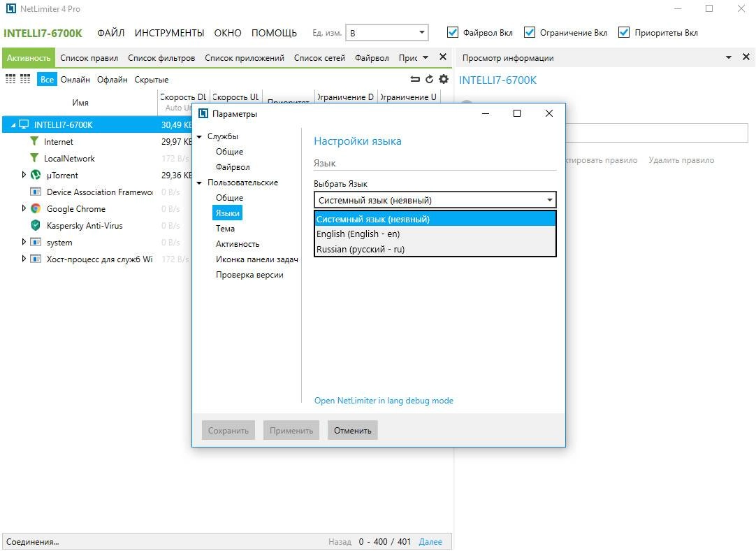The height and width of the screenshot is (551, 756).
Task: Open the info panel options dropdown arrow
Action: click(729, 57)
